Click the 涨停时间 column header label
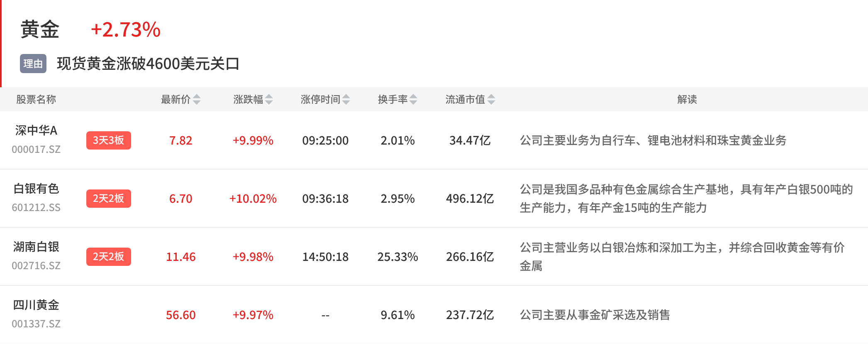This screenshot has width=868, height=344. click(320, 99)
